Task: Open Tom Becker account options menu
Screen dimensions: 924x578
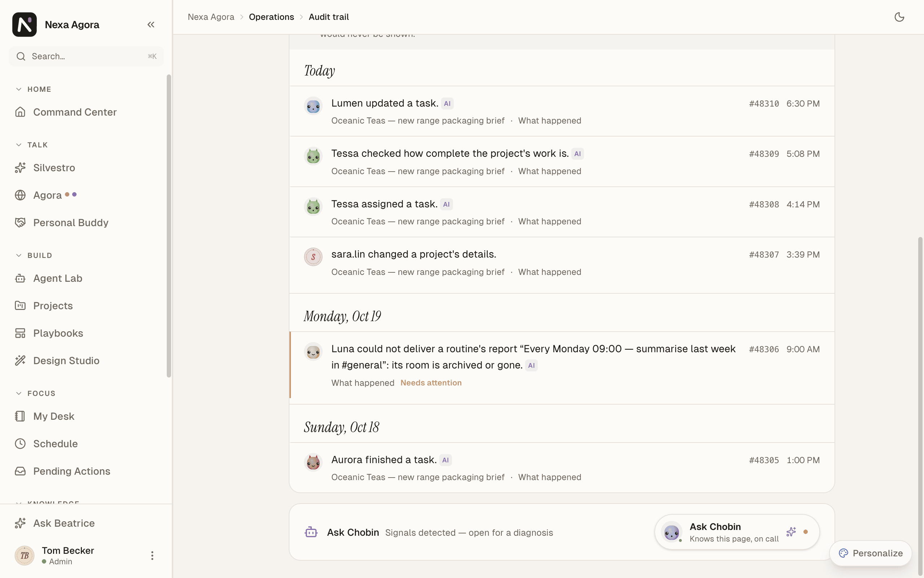Action: [152, 556]
